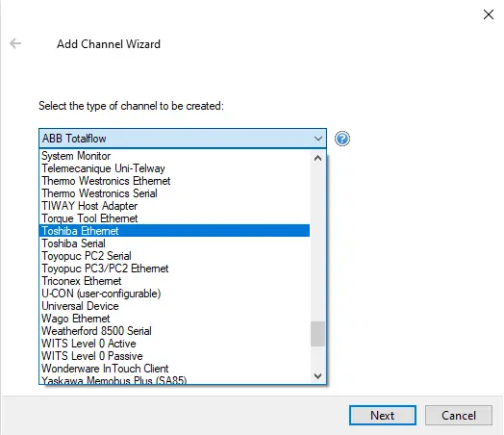Viewport: 504px width, 435px height.
Task: Click the scrollbar up arrow in list
Action: [x=318, y=158]
